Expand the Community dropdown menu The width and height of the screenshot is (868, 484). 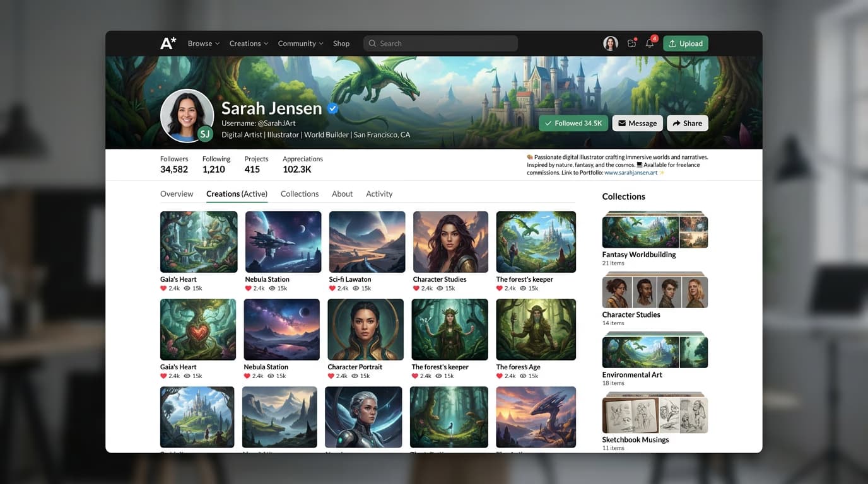(300, 43)
